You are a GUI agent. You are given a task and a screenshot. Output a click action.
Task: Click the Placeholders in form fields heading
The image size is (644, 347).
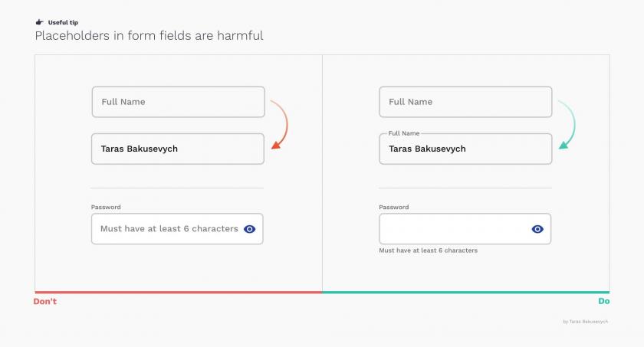(x=149, y=36)
